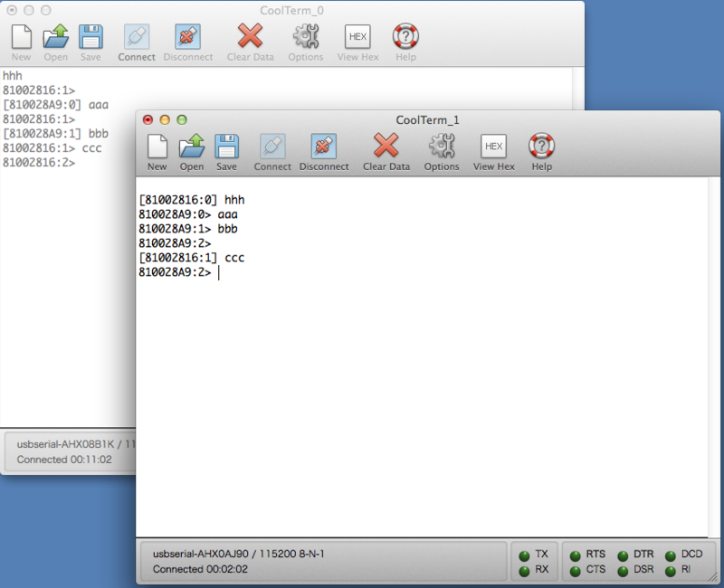The height and width of the screenshot is (588, 724).
Task: Click Save floppy icon in CoolTerm_1
Action: pos(227,147)
